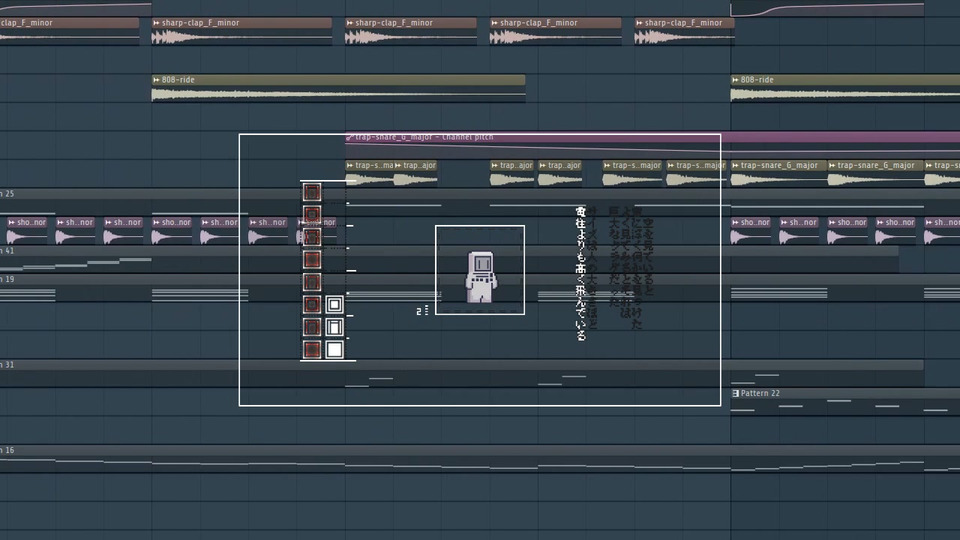Click the red square beside the door-shaped square

pyautogui.click(x=312, y=327)
